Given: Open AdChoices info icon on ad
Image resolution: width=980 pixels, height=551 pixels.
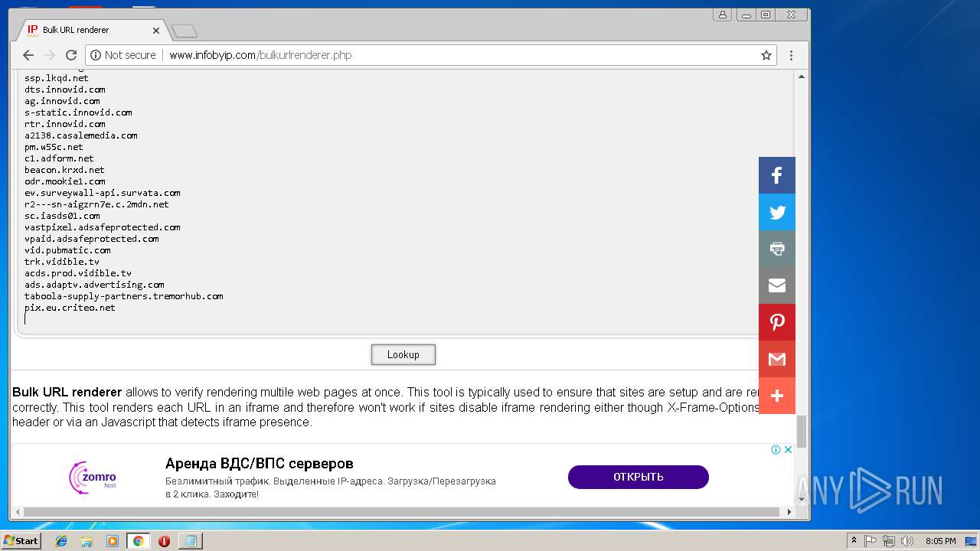Looking at the screenshot, I should tap(776, 450).
